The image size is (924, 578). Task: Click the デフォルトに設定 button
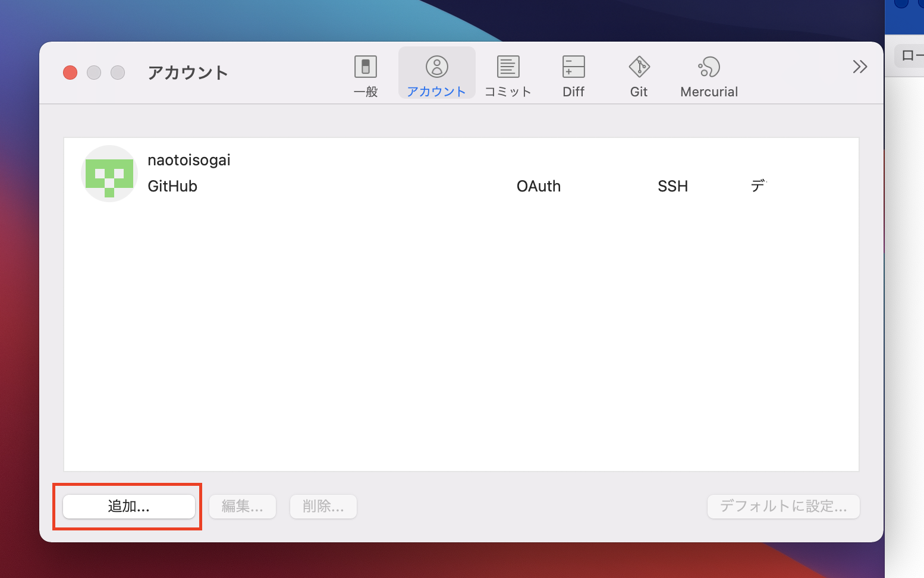click(783, 506)
